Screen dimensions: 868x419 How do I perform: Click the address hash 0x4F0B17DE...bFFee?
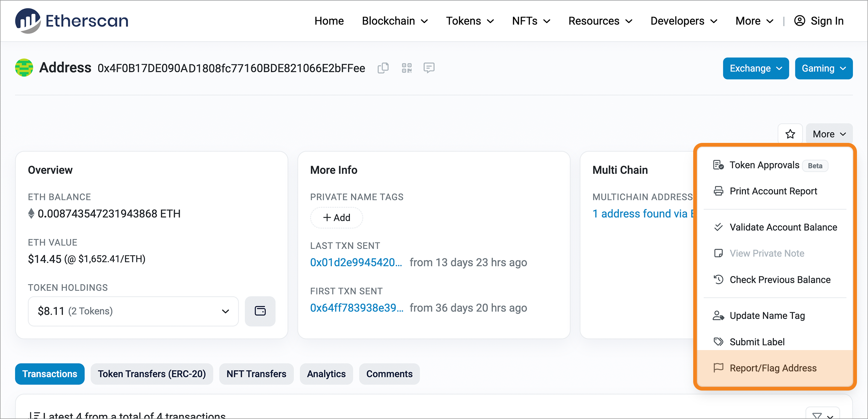(x=231, y=68)
